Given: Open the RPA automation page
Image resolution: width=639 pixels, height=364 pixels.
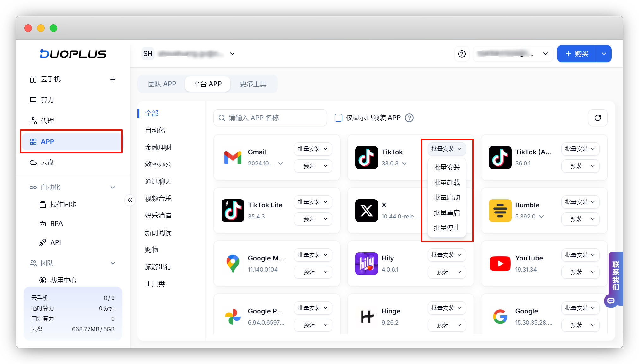Looking at the screenshot, I should coord(56,224).
